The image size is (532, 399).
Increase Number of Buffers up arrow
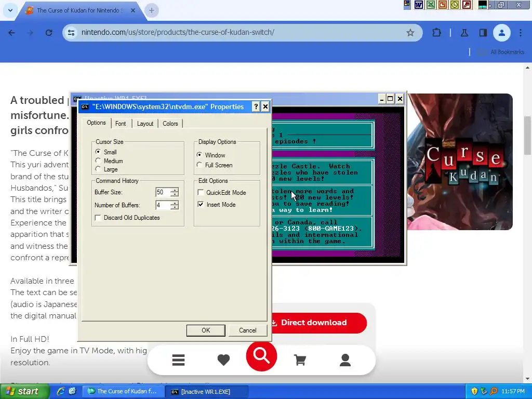(175, 203)
